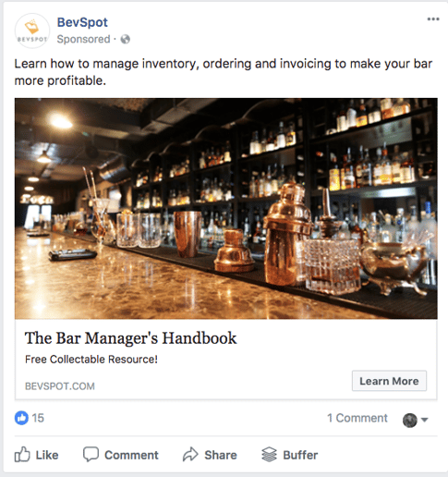
Task: View the 15 reactions count
Action: coord(38,418)
